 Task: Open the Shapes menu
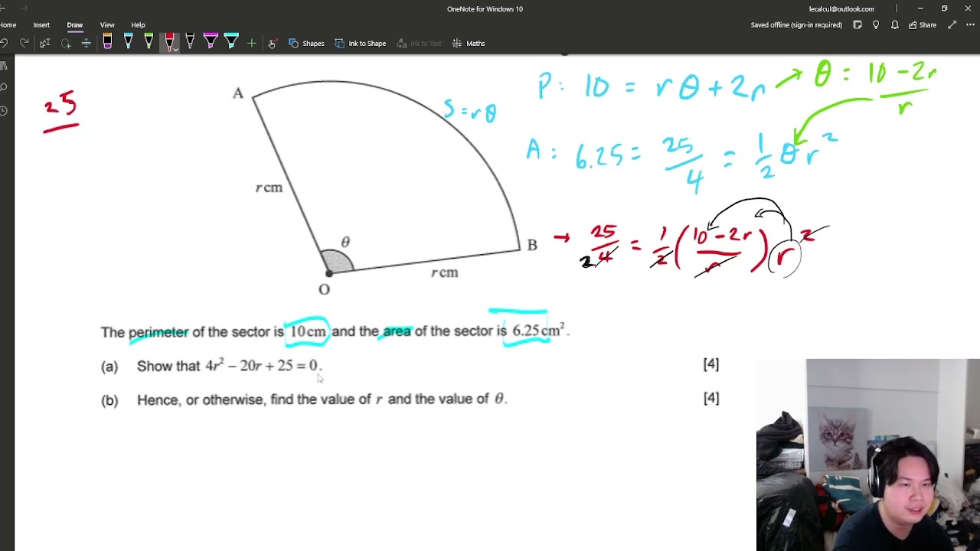[306, 44]
